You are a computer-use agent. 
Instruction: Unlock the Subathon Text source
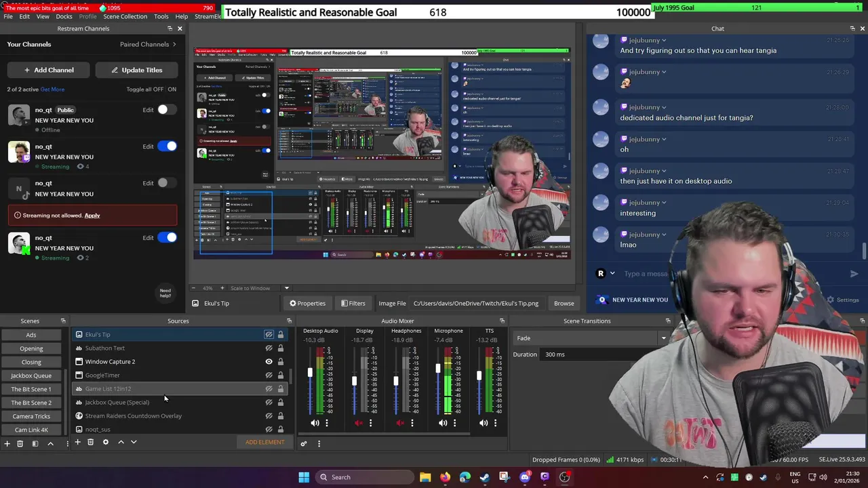(x=280, y=348)
